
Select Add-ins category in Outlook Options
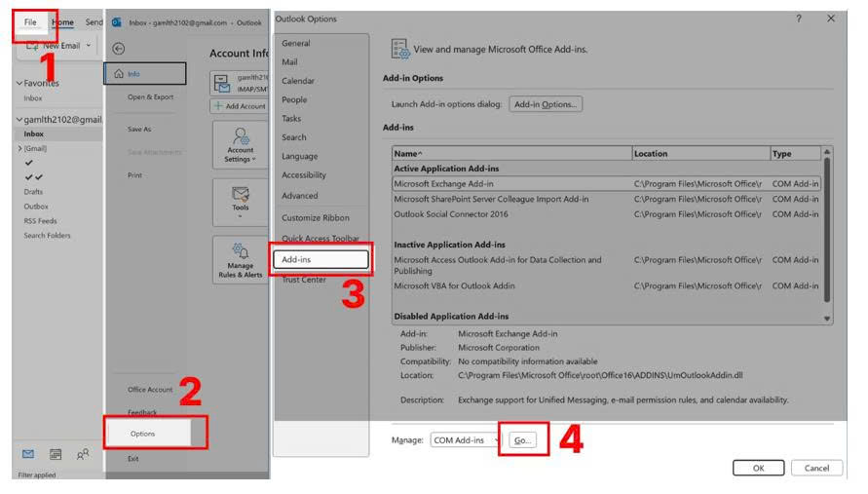point(321,259)
